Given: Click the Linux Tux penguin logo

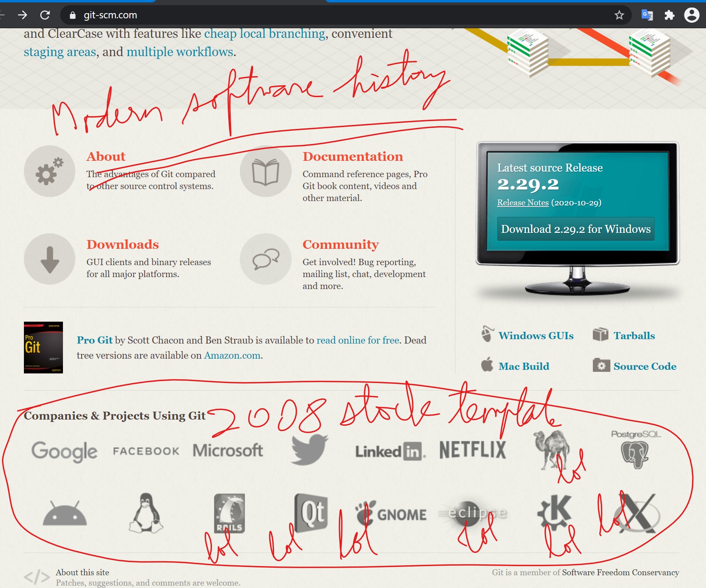Looking at the screenshot, I should pyautogui.click(x=146, y=513).
